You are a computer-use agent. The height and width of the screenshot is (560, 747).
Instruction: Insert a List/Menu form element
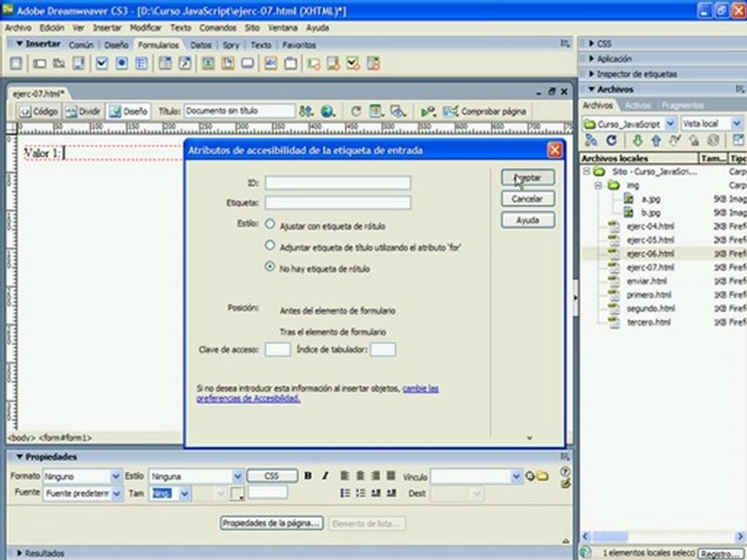coord(165,63)
